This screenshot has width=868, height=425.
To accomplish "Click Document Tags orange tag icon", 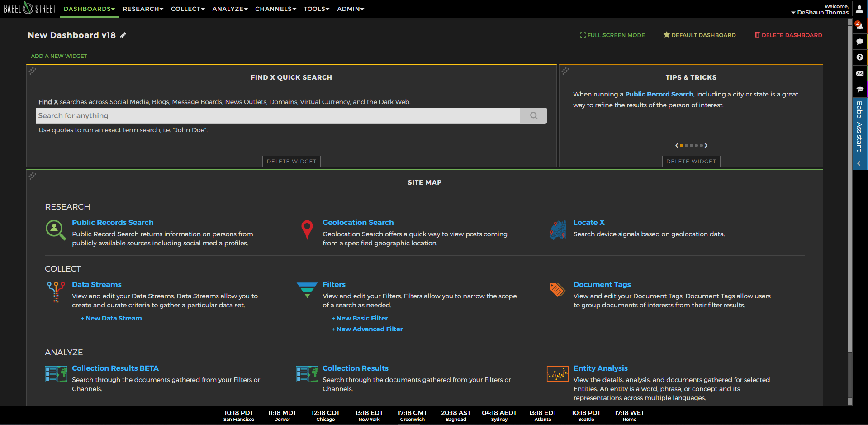I will 557,290.
